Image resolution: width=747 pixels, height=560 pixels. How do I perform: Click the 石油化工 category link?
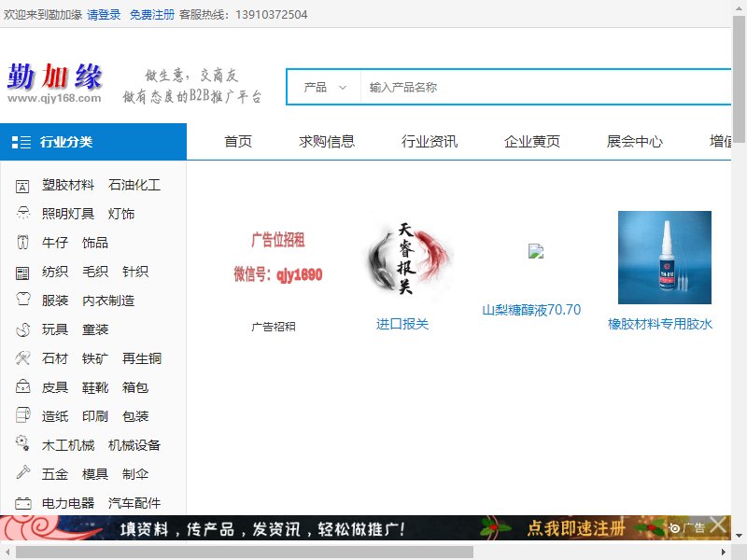pyautogui.click(x=134, y=185)
